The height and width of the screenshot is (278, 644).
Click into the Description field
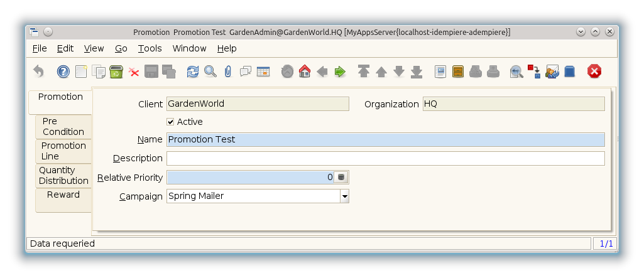(385, 158)
